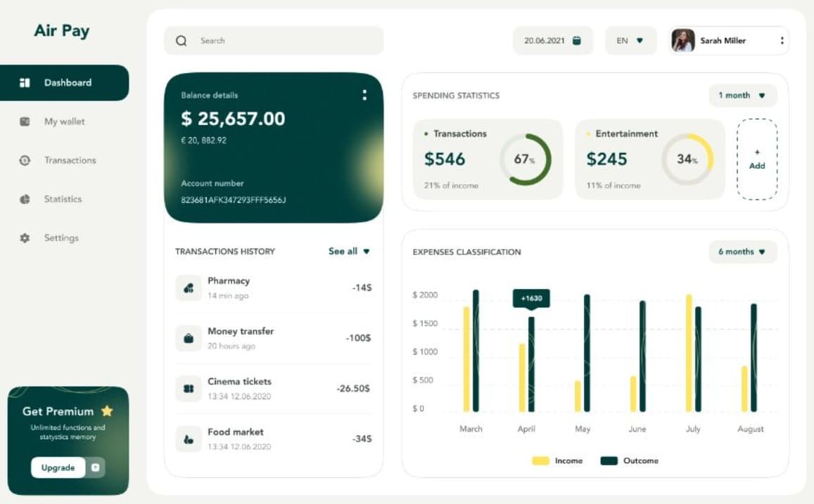Image resolution: width=814 pixels, height=504 pixels.
Task: Click See all transactions link
Action: [349, 251]
